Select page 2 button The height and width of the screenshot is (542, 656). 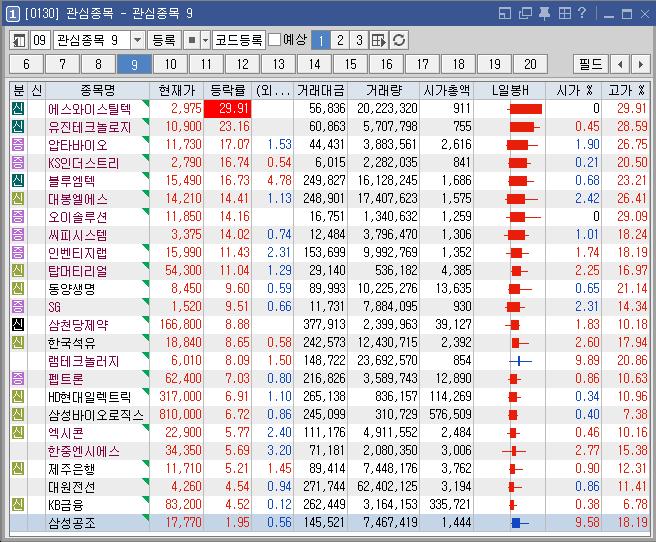340,41
